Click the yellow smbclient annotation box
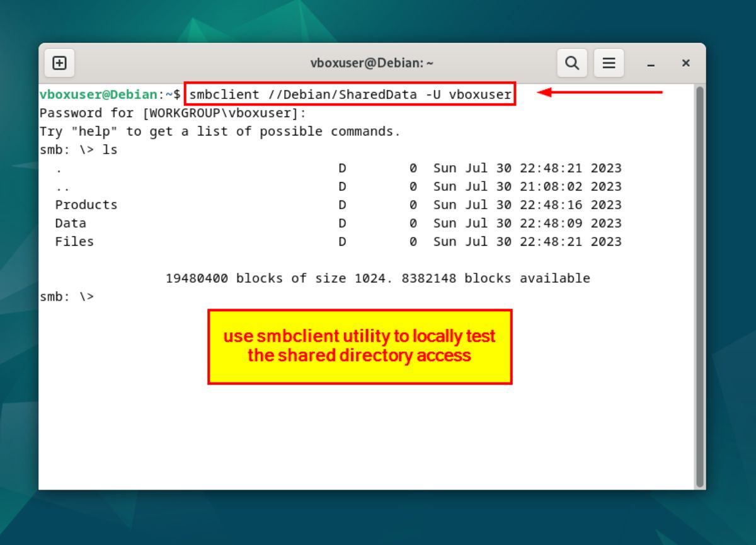The width and height of the screenshot is (756, 545). click(x=360, y=347)
